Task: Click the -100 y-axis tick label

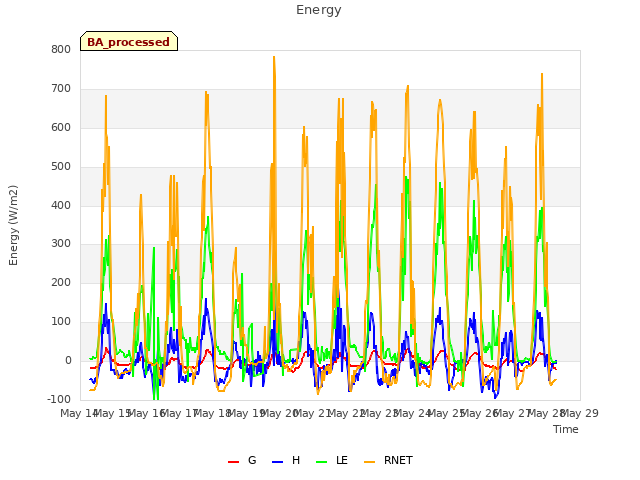Action: pyautogui.click(x=59, y=399)
